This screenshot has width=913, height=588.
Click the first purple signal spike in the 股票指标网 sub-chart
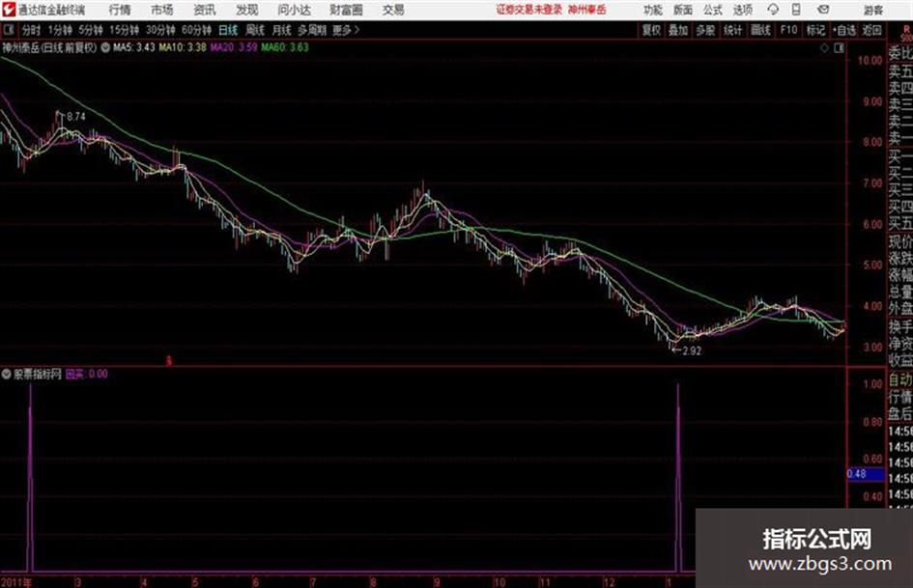[x=30, y=477]
